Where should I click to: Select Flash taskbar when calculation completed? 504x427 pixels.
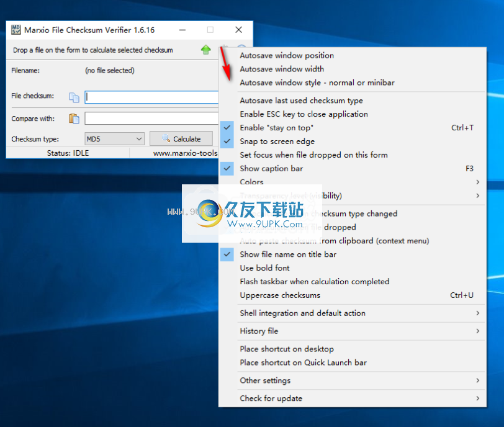[353, 281]
